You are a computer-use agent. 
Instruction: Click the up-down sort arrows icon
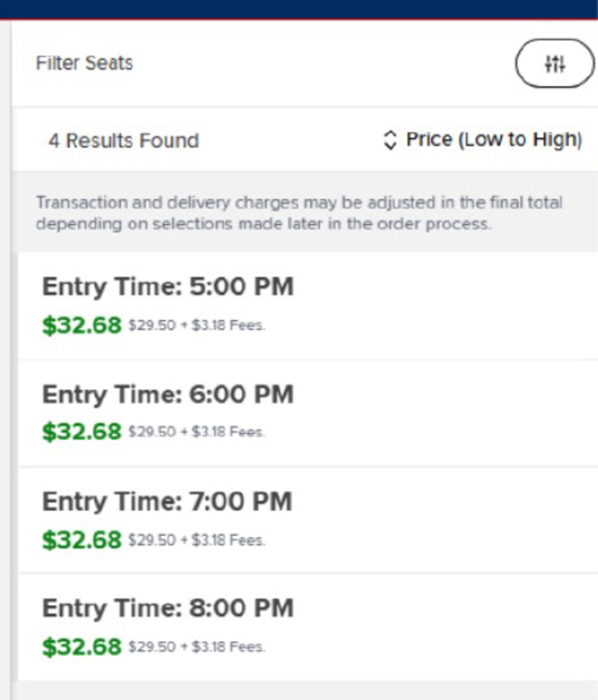pyautogui.click(x=390, y=140)
